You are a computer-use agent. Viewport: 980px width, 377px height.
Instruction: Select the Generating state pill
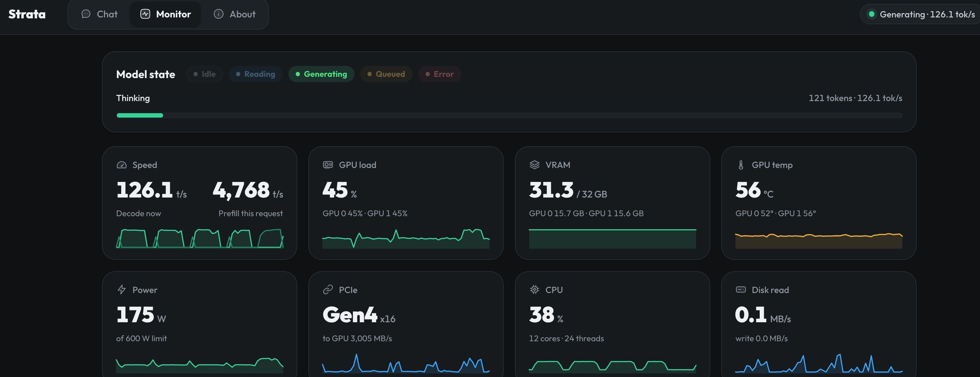pyautogui.click(x=321, y=74)
